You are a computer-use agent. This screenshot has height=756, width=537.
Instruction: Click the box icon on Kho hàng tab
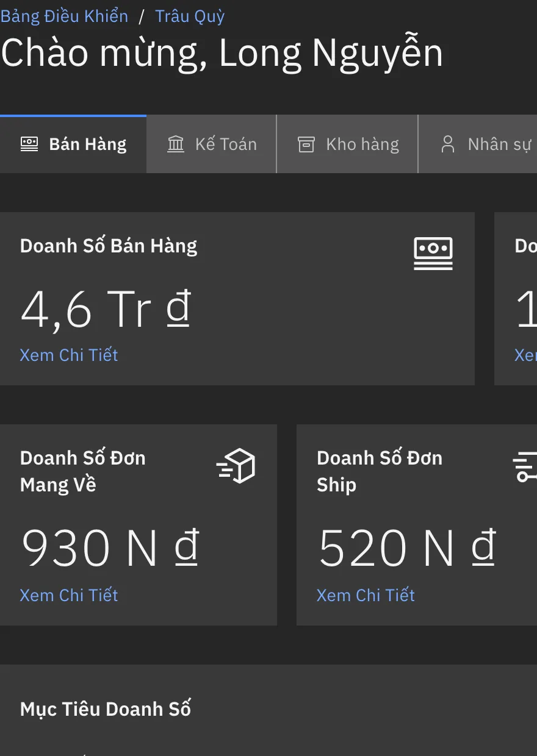tap(306, 144)
